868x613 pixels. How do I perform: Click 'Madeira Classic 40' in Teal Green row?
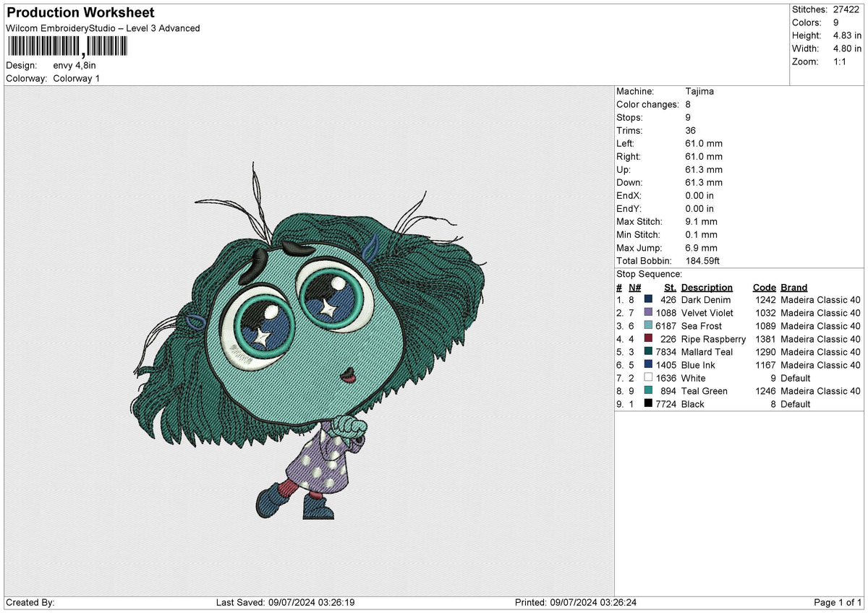[820, 390]
